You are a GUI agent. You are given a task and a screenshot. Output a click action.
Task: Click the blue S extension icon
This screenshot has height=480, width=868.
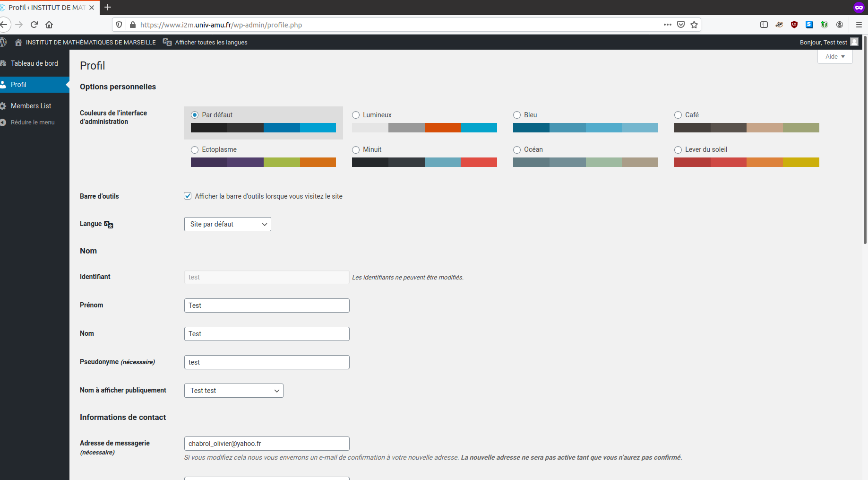[809, 25]
